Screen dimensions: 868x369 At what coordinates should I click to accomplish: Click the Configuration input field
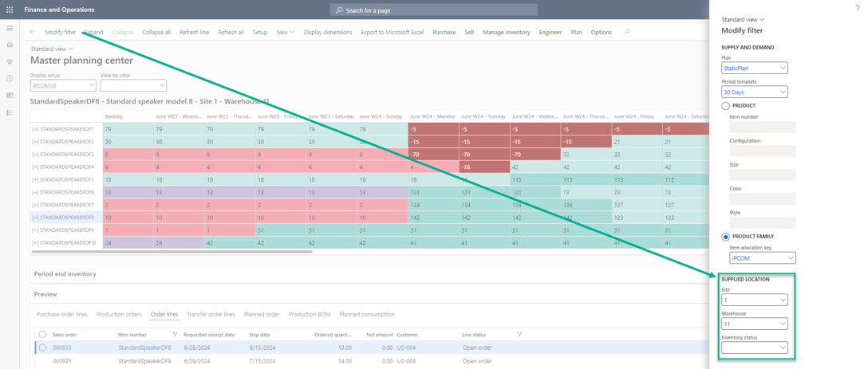762,151
